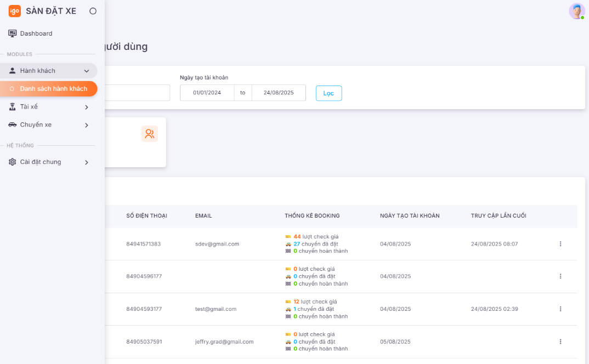Expand the Chuyến xe submenu arrow
This screenshot has width=589, height=364.
pos(87,125)
